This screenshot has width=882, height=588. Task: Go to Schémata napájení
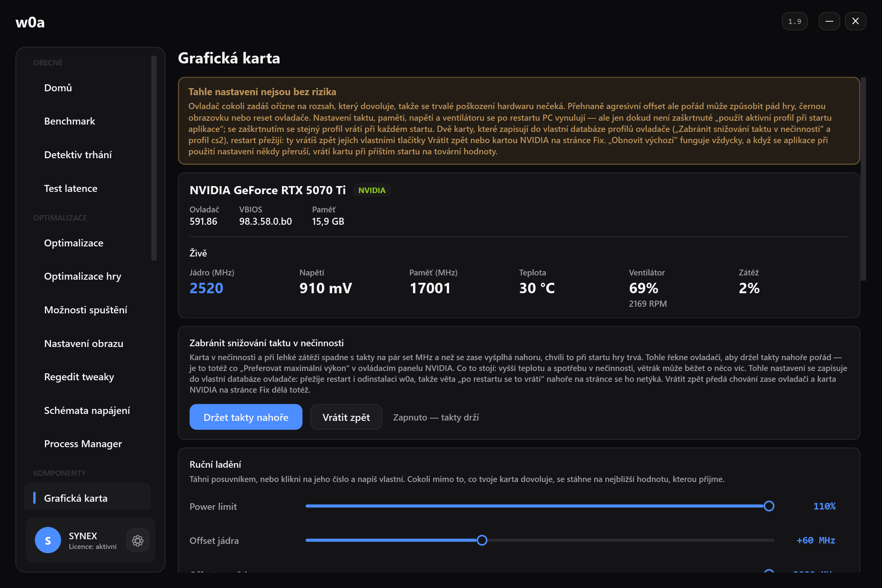pyautogui.click(x=87, y=410)
